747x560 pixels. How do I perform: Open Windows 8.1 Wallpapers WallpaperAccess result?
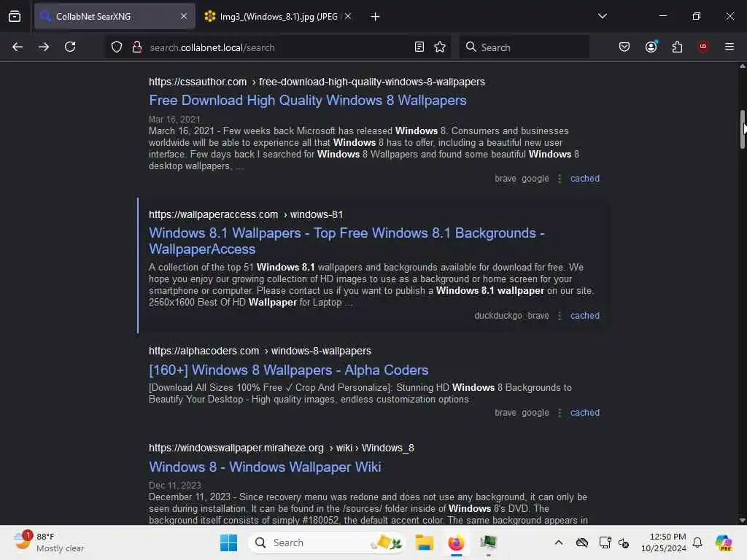[x=347, y=241]
